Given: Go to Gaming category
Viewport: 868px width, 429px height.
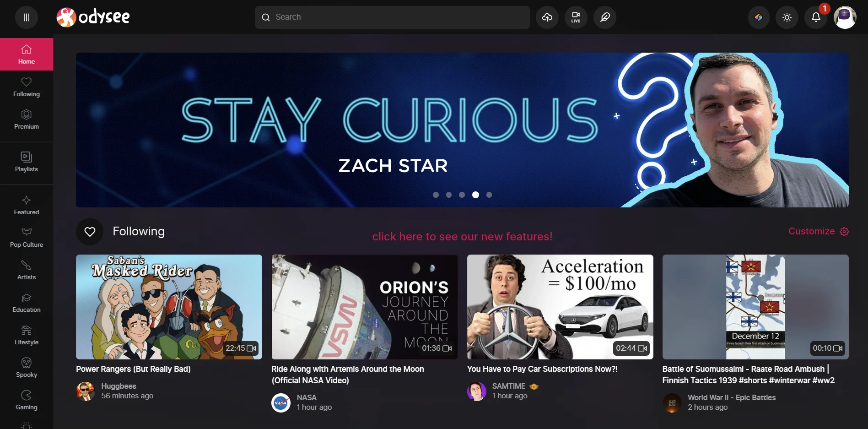Looking at the screenshot, I should (27, 400).
